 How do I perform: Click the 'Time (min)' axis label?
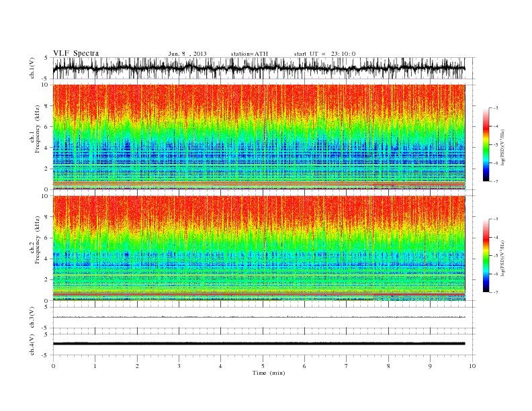[269, 373]
